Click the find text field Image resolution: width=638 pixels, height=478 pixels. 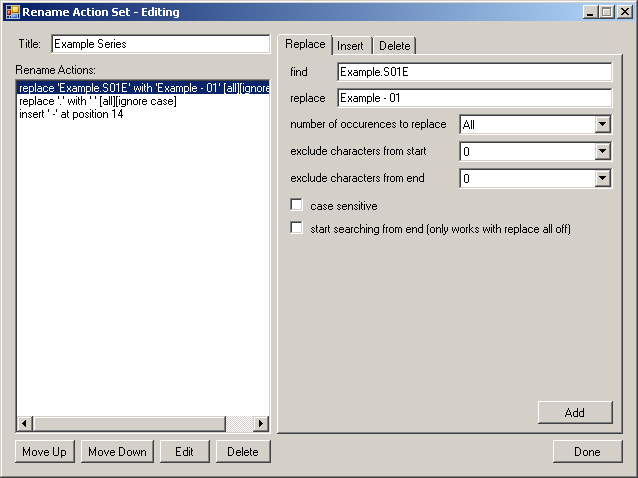(474, 72)
